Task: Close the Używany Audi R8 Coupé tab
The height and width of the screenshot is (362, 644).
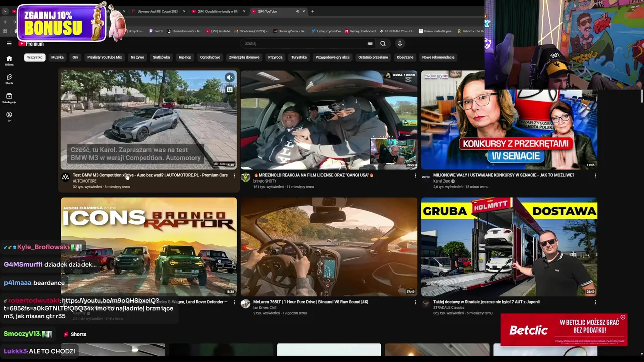Action: point(184,11)
